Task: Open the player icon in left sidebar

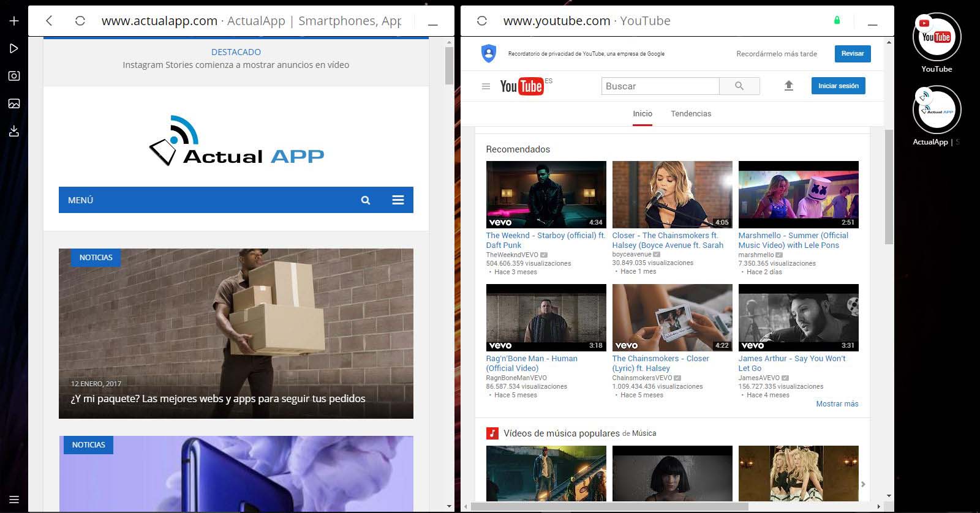Action: (x=14, y=48)
